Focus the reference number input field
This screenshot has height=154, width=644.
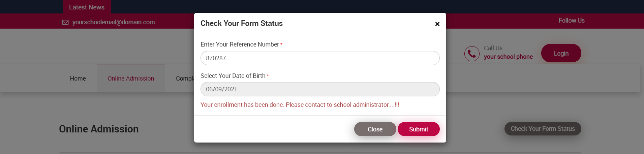pyautogui.click(x=320, y=58)
